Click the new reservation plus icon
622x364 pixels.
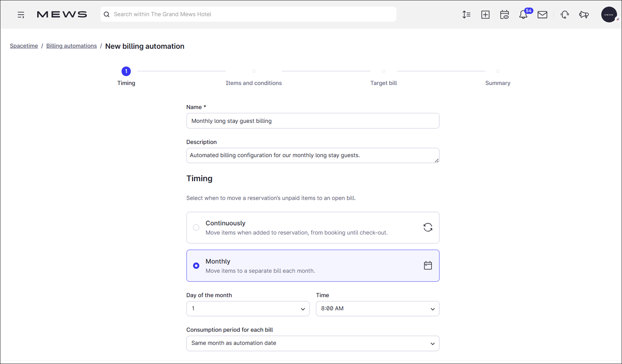[485, 15]
